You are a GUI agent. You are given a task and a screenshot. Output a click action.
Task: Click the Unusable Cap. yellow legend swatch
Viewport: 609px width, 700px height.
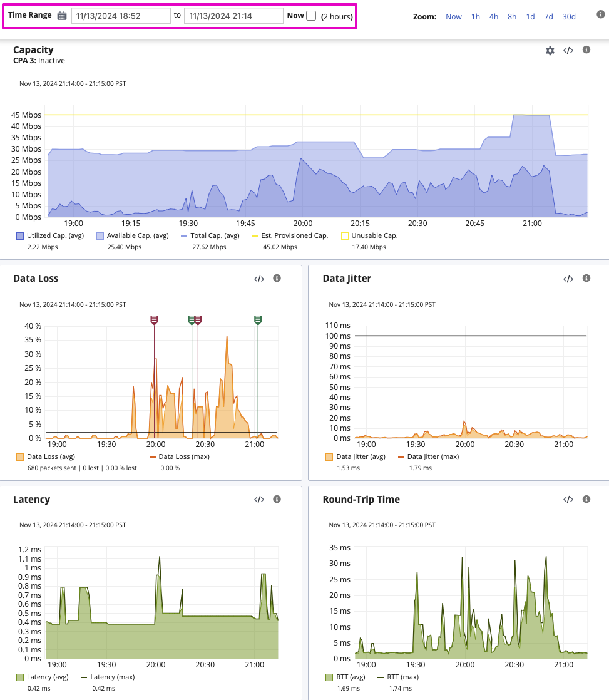[345, 236]
